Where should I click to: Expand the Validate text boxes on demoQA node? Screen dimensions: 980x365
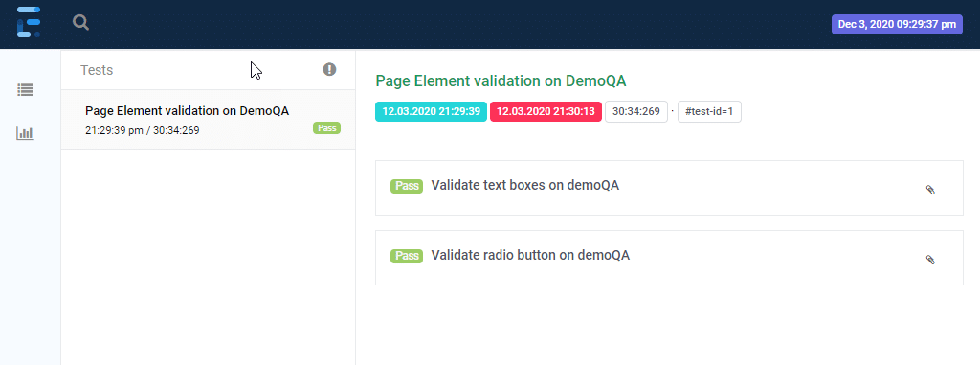point(669,188)
